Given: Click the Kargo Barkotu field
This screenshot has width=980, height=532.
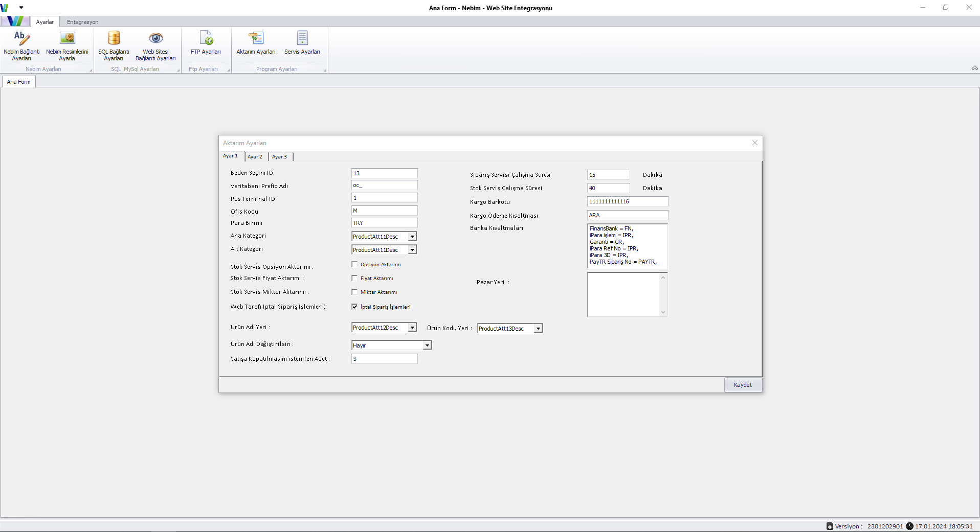Looking at the screenshot, I should [x=628, y=201].
